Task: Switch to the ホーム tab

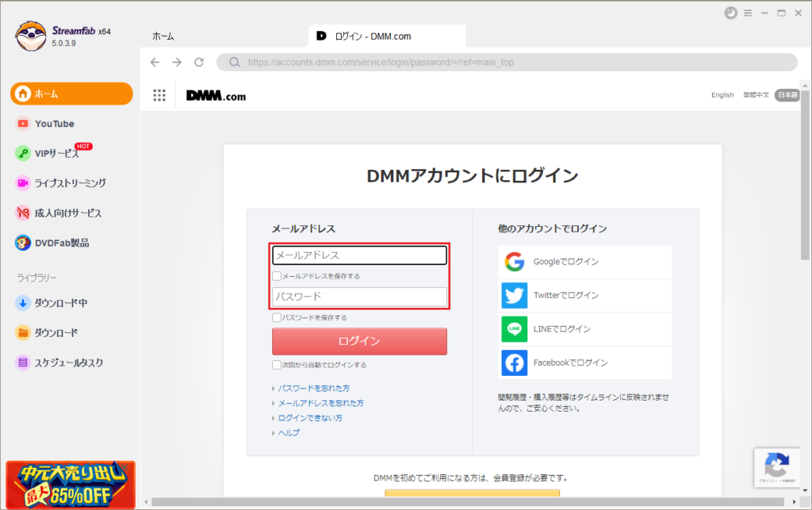Action: (163, 36)
